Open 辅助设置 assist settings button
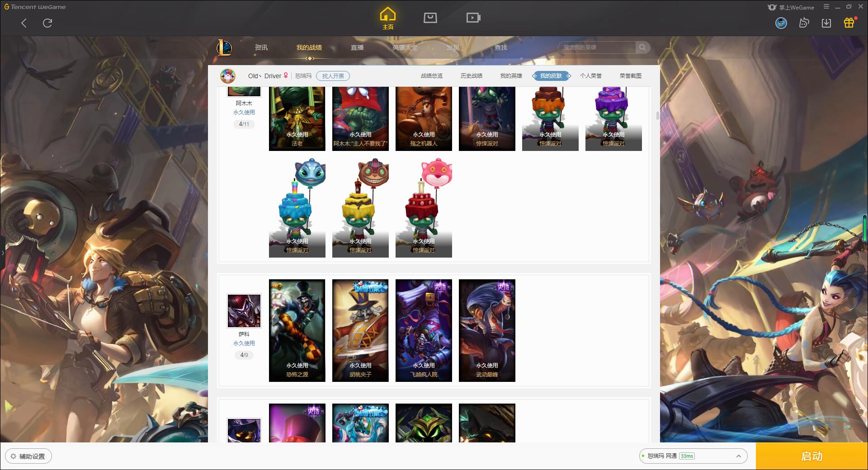868x470 pixels. click(28, 456)
